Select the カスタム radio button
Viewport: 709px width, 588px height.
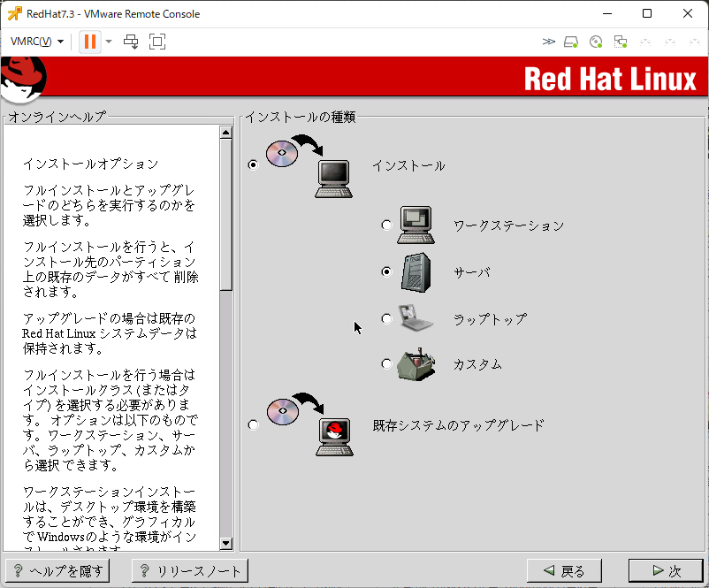click(x=386, y=364)
